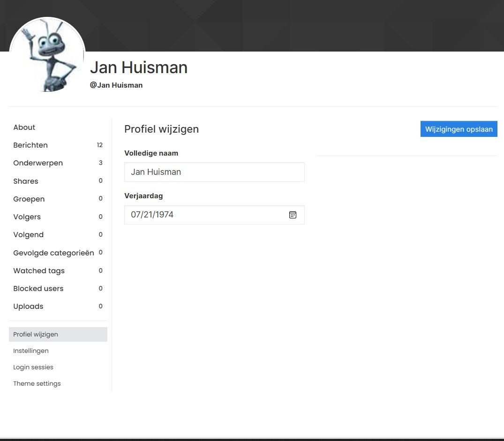View Login sessies
The height and width of the screenshot is (441, 504).
click(x=33, y=367)
